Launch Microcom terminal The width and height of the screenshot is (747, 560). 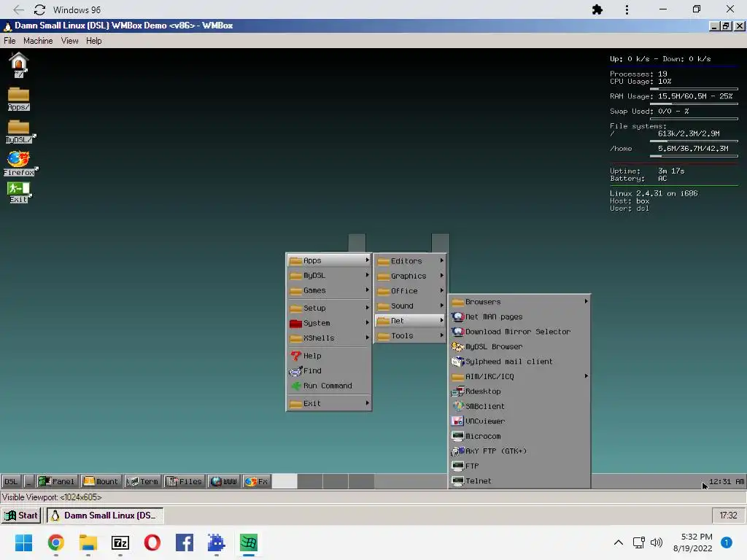[x=519, y=436]
